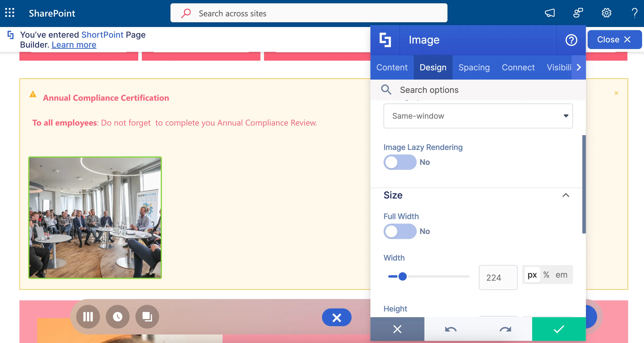Click the ShortPoint logo in the Image panel
644x343 pixels.
[385, 40]
